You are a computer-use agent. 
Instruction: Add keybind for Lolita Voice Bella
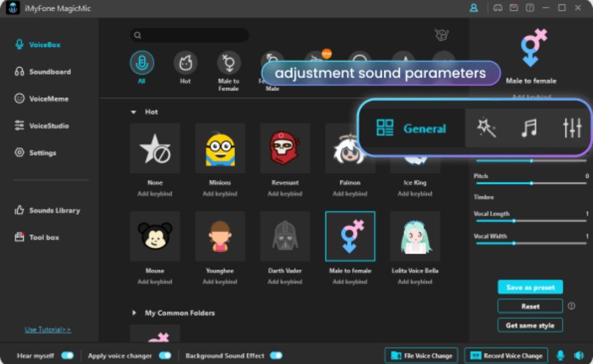click(x=415, y=282)
